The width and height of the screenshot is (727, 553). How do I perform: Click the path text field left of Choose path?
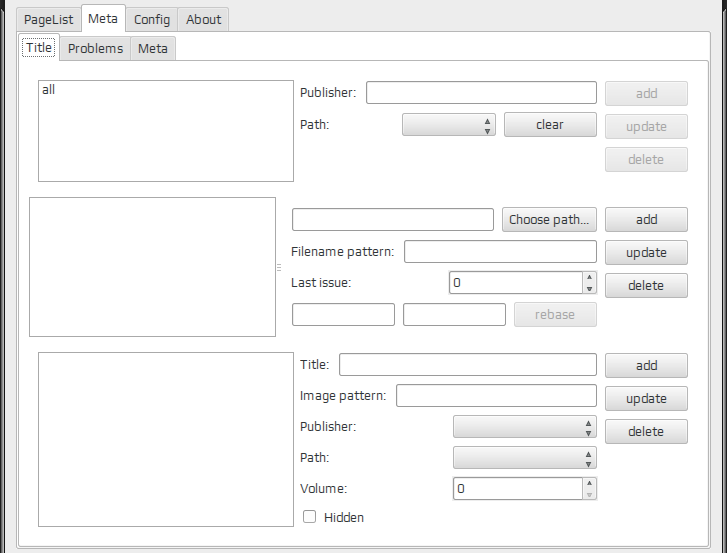[393, 219]
